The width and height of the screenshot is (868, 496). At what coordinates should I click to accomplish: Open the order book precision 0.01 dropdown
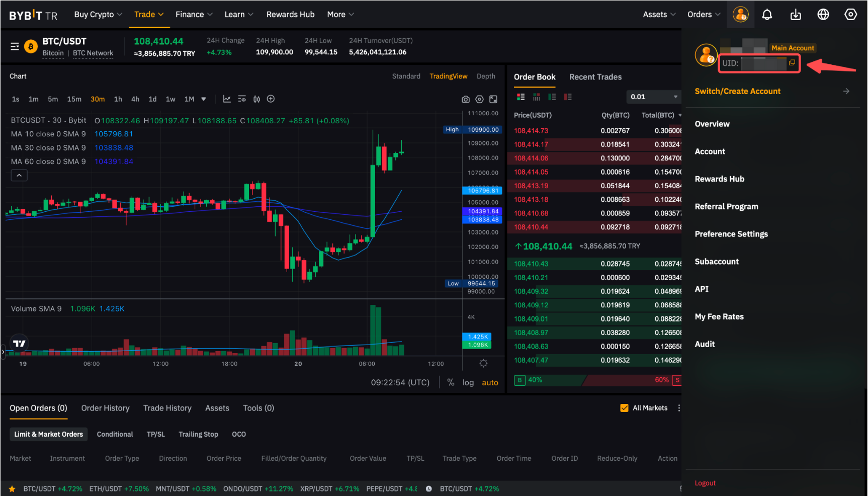tap(653, 97)
